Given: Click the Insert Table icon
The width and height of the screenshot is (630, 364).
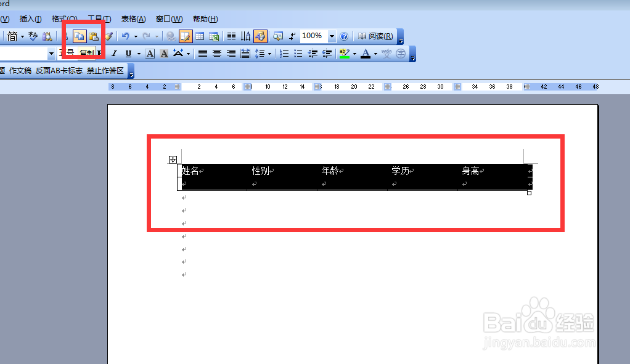Looking at the screenshot, I should [x=200, y=36].
